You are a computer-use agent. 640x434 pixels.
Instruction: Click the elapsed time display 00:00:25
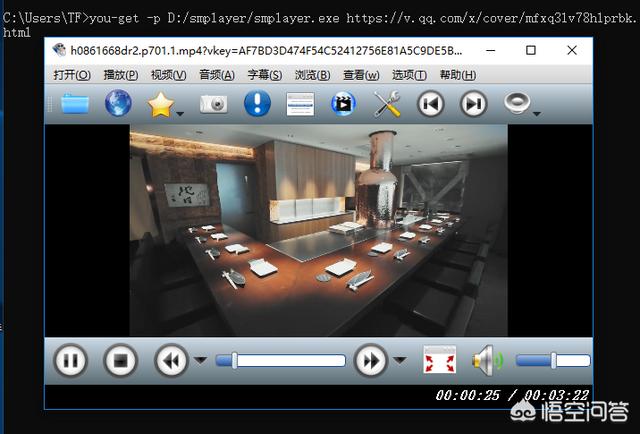point(467,395)
